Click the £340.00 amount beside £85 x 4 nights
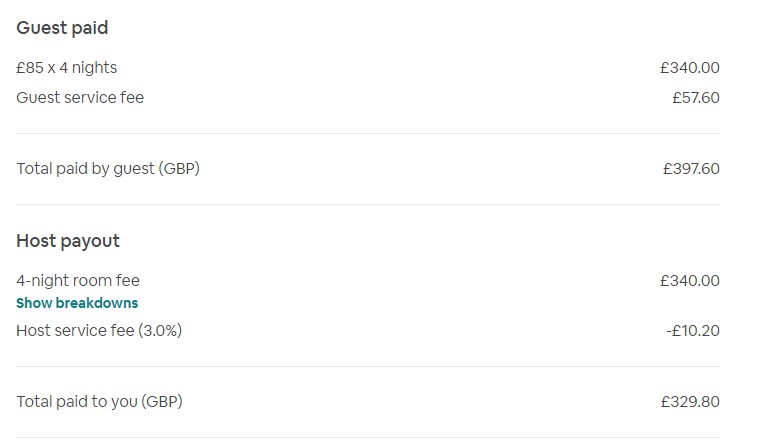The height and width of the screenshot is (448, 763). (689, 68)
